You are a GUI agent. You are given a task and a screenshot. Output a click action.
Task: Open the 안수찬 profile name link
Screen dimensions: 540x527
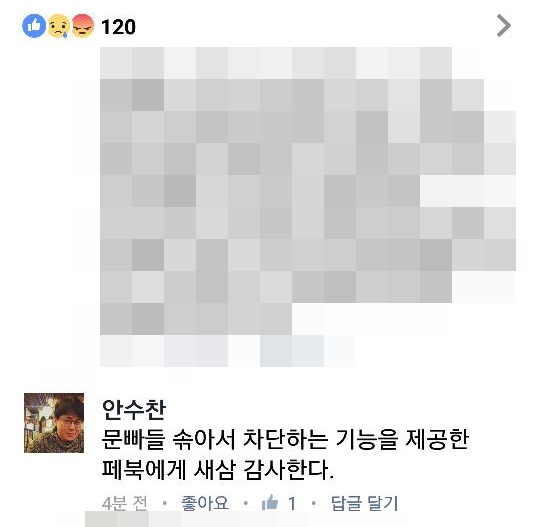point(134,410)
